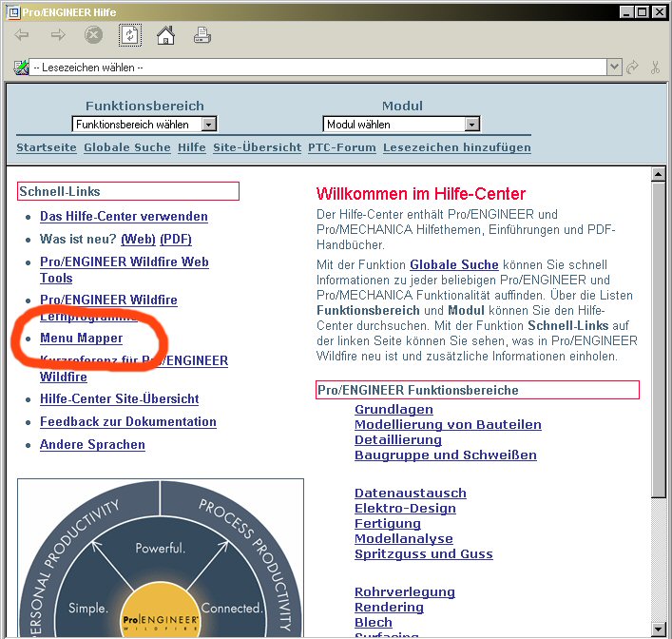This screenshot has width=672, height=639.
Task: Open Spritzguss und Guss link
Action: (424, 554)
